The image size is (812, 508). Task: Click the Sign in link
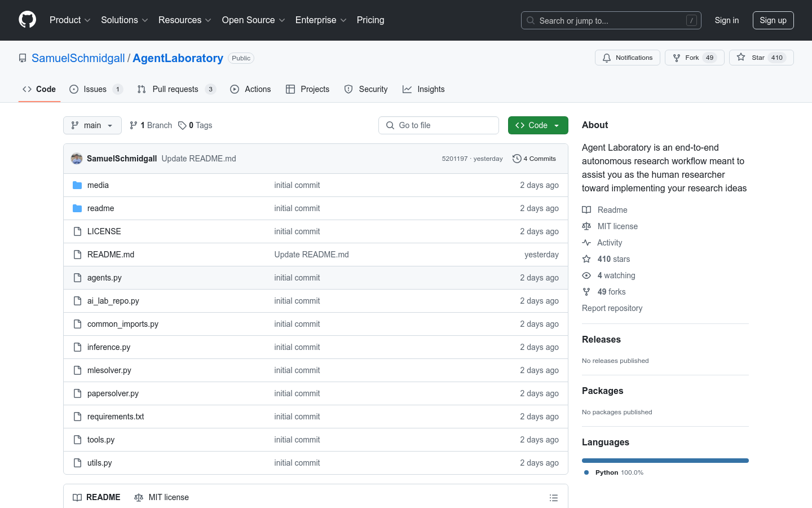coord(726,20)
